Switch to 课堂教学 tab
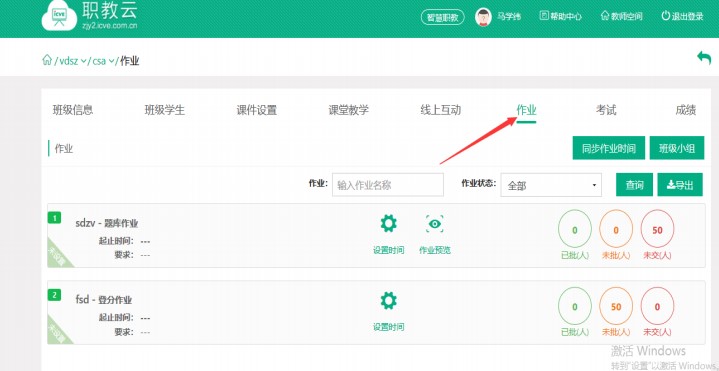Viewport: 719px width, 371px height. coord(348,110)
